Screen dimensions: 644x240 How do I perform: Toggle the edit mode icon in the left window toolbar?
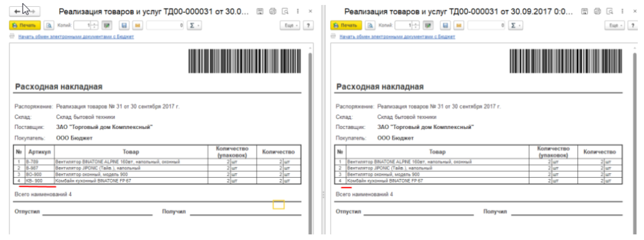[107, 26]
